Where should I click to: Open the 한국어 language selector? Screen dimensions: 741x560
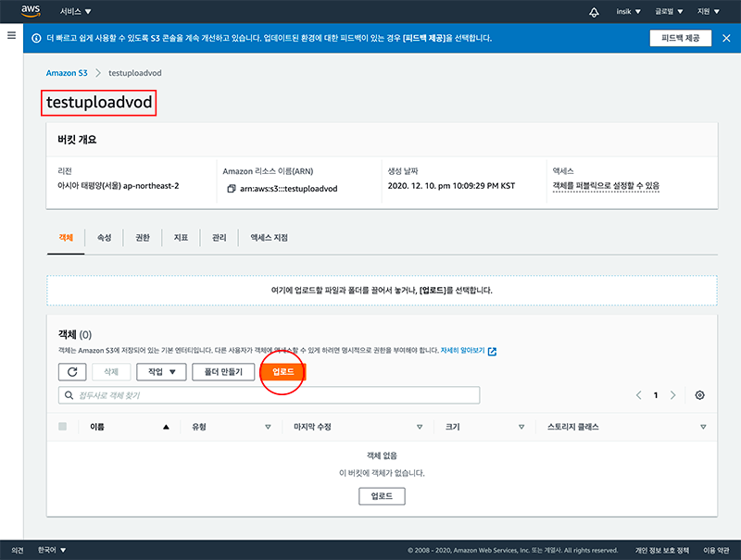52,550
